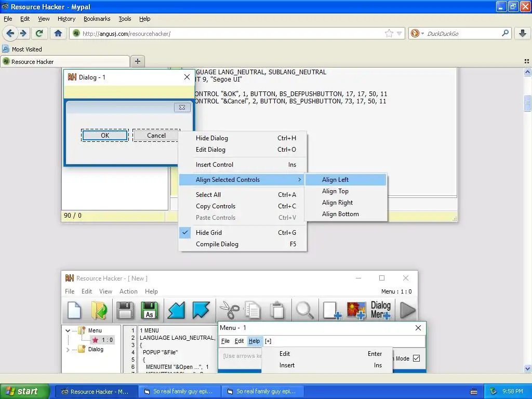Viewport: 532px width, 399px height.
Task: Click the magnifying glass Find toolbar icon
Action: tap(304, 310)
